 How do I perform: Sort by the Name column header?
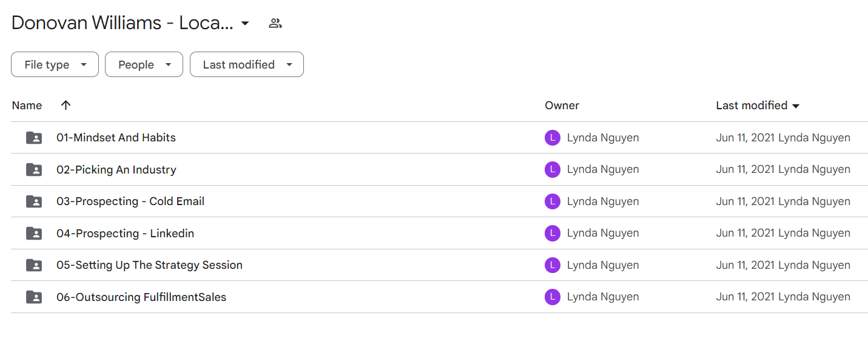pyautogui.click(x=27, y=106)
